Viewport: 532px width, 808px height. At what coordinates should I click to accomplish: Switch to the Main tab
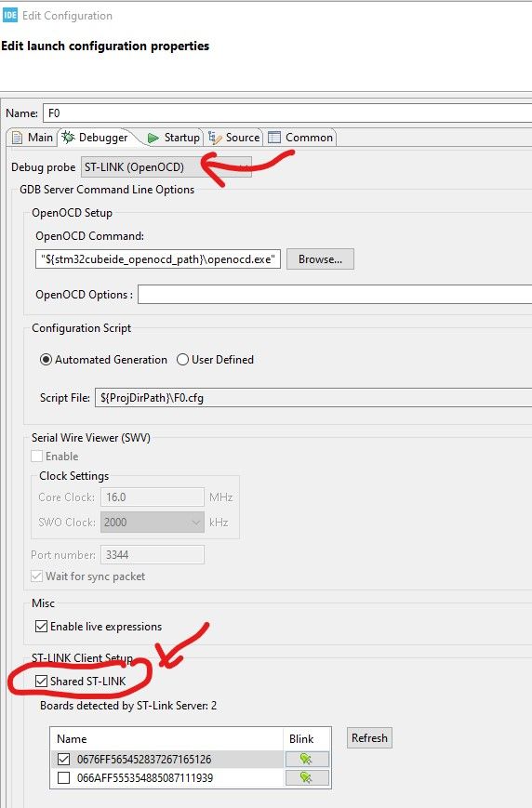33,138
